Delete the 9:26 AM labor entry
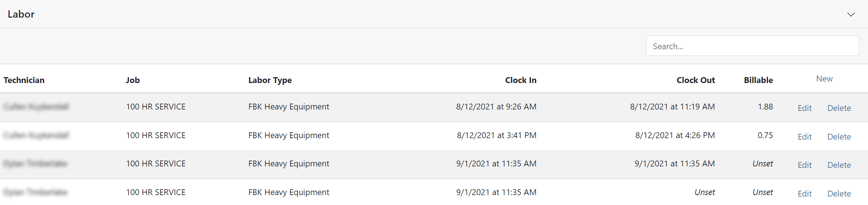The image size is (868, 205). coord(839,108)
